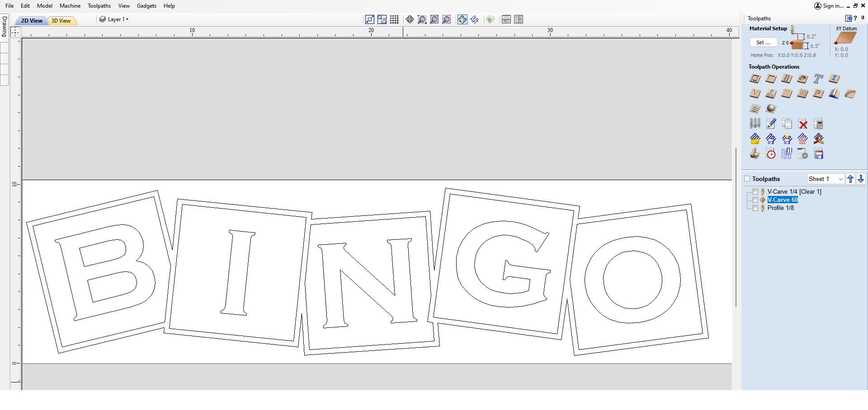Open the Toolpaths menu
Screen dimensions: 868x410
click(99, 6)
